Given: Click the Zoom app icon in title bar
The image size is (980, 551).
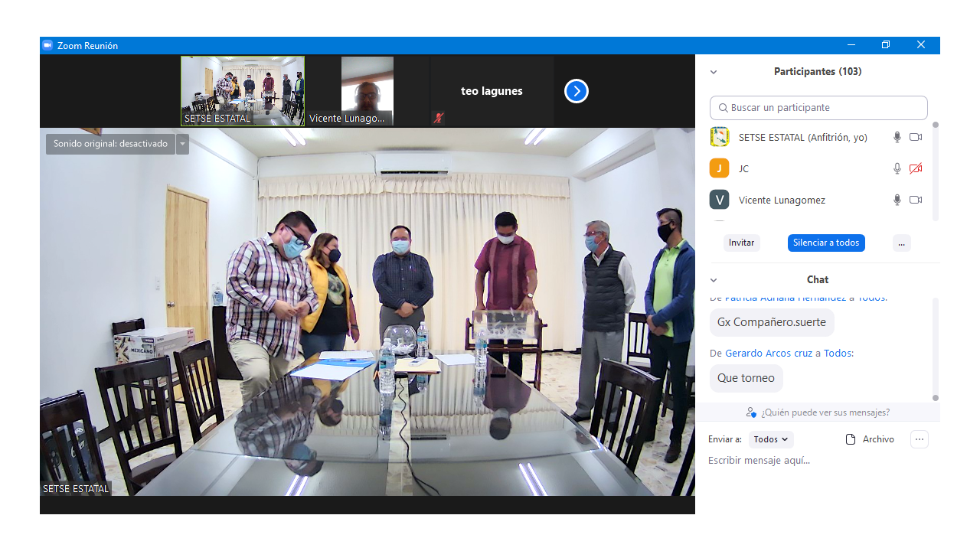Looking at the screenshot, I should 47,45.
